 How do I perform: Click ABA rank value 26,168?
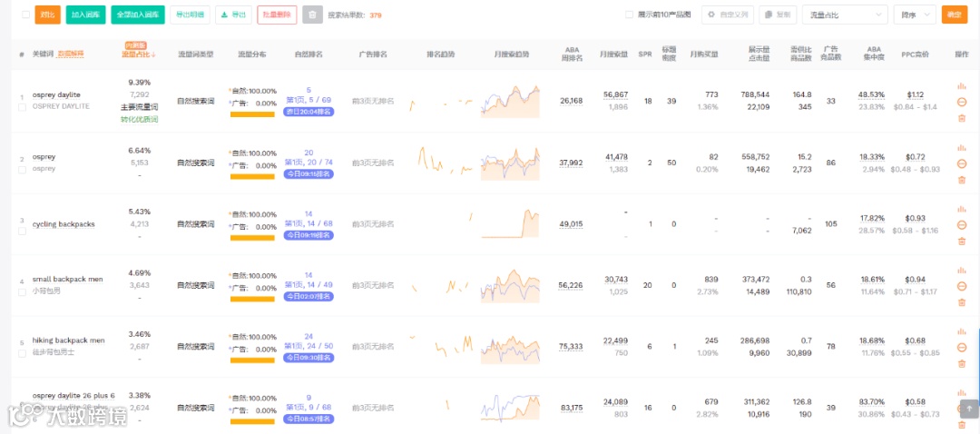572,101
